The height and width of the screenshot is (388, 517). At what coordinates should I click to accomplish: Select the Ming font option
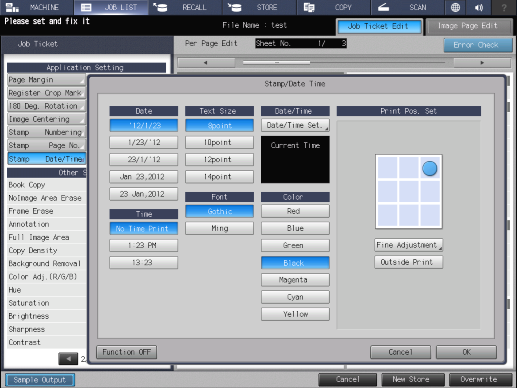pos(219,228)
